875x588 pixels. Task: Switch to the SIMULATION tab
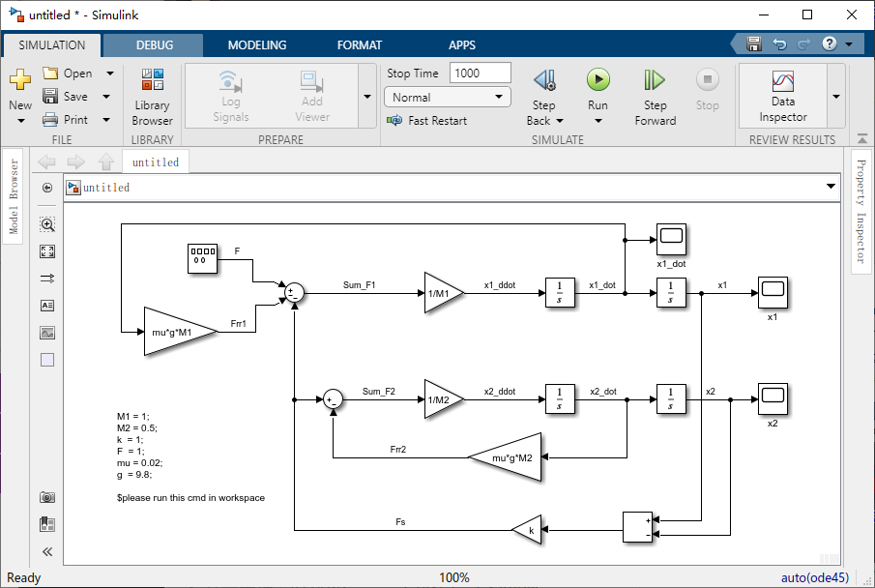pyautogui.click(x=52, y=45)
